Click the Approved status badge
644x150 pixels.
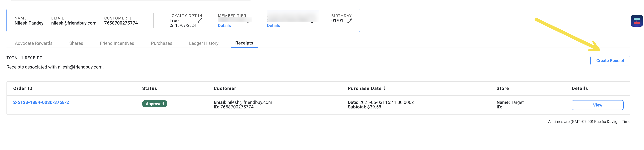coord(155,104)
